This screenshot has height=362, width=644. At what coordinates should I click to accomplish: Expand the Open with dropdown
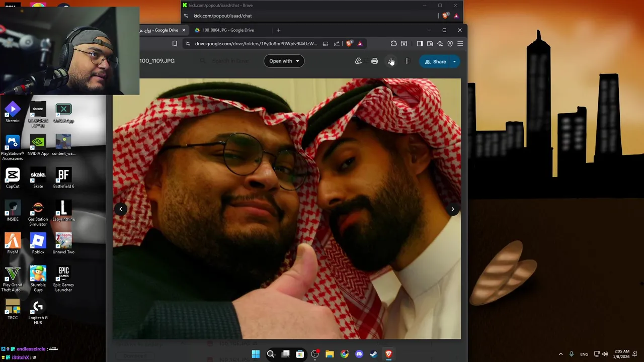point(284,61)
